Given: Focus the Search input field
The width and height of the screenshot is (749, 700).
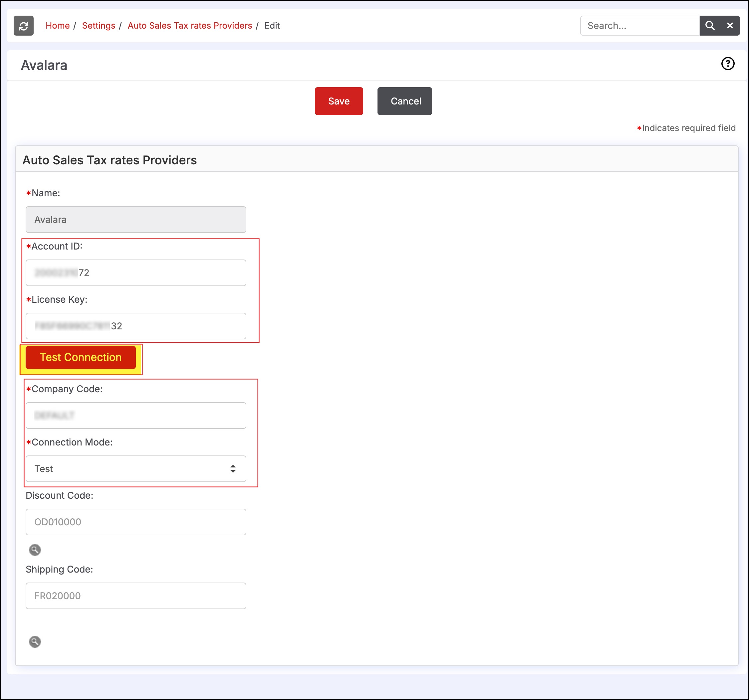Looking at the screenshot, I should pos(639,26).
